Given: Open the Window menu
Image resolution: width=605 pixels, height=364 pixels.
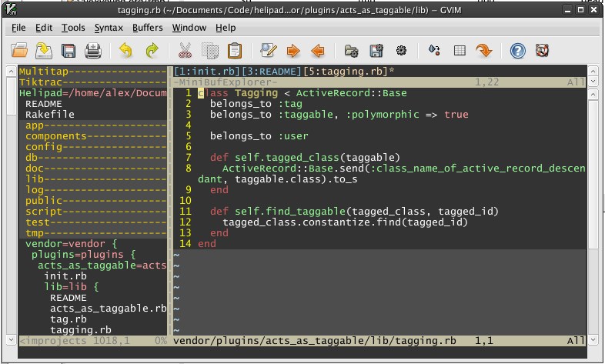Looking at the screenshot, I should coord(189,28).
